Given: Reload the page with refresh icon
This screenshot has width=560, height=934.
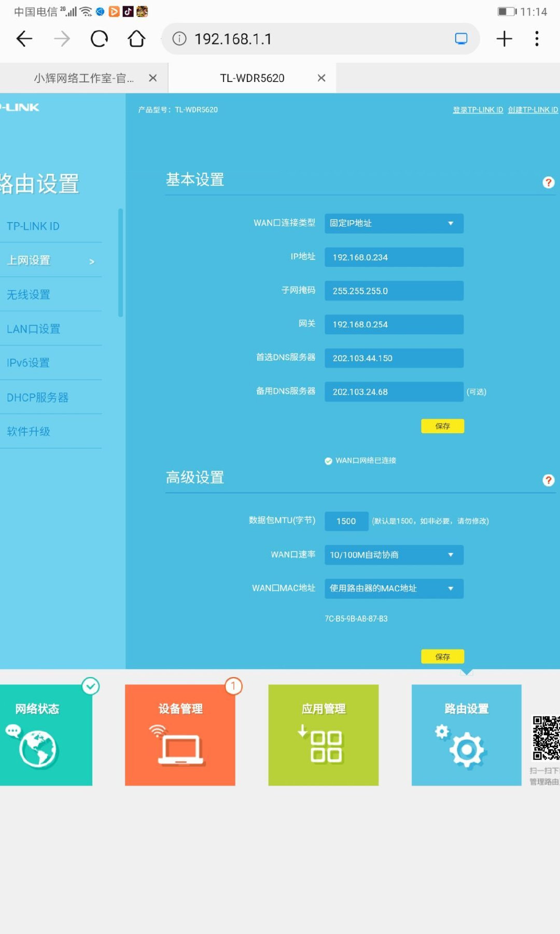Looking at the screenshot, I should [x=99, y=39].
